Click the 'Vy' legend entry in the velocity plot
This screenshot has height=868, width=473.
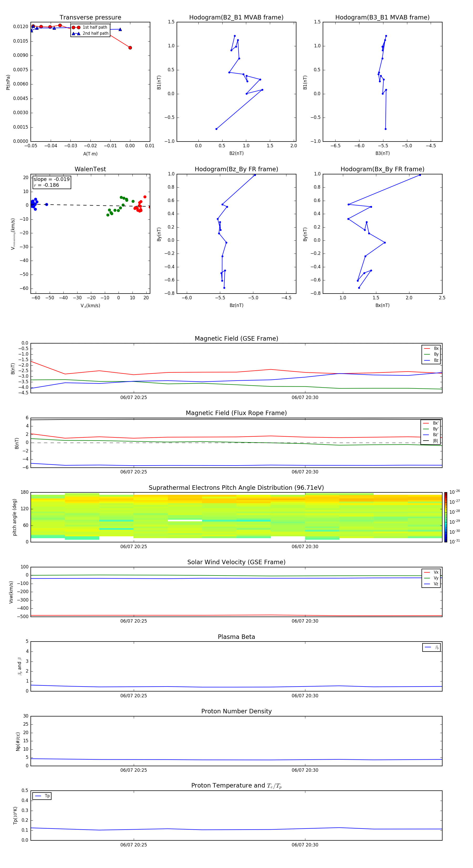click(x=431, y=578)
